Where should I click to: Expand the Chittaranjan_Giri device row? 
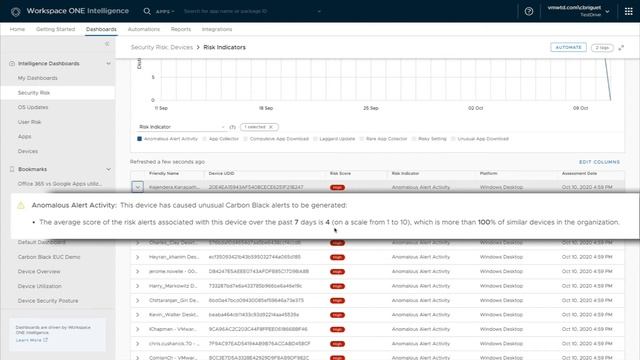(x=138, y=300)
